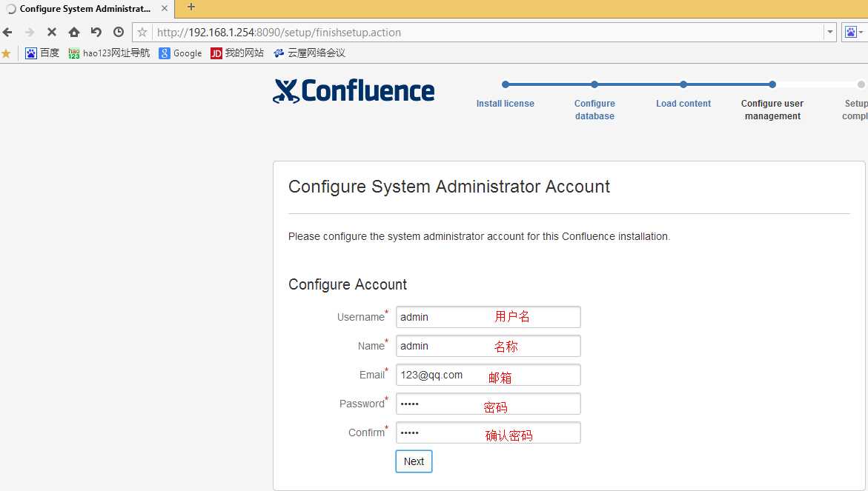868x491 pixels.
Task: Click the undo/restore closed page icon
Action: point(96,32)
